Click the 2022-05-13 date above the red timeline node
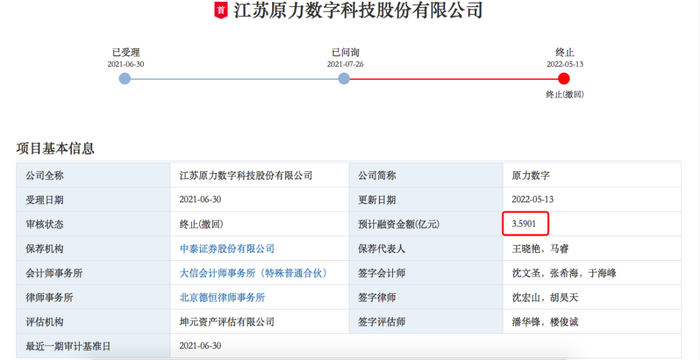The width and height of the screenshot is (700, 360). [x=565, y=64]
